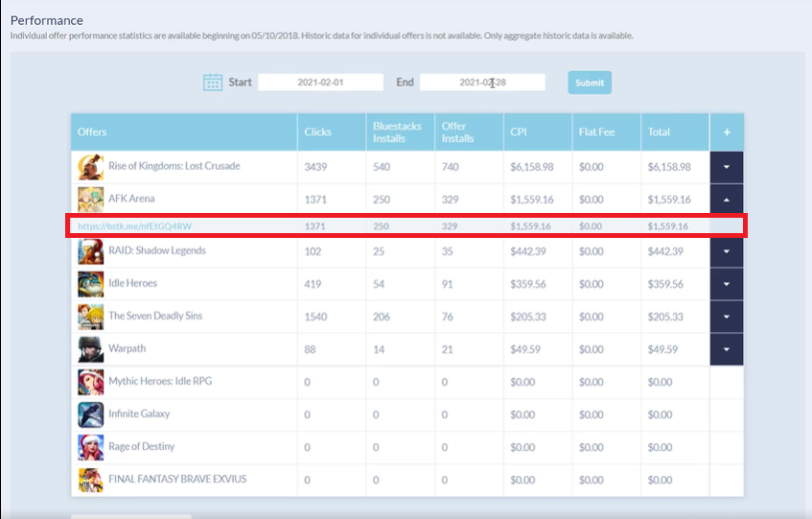Expand the Rise of Kingdoms row details

[x=727, y=167]
